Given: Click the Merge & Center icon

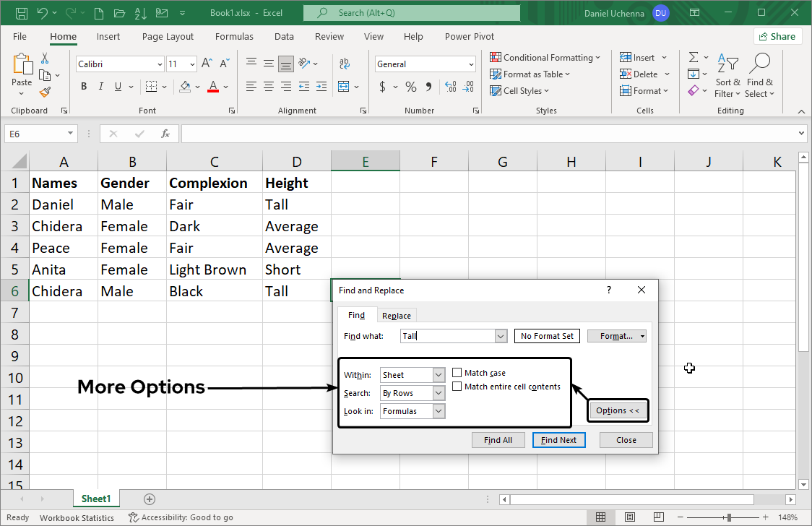Looking at the screenshot, I should (344, 87).
